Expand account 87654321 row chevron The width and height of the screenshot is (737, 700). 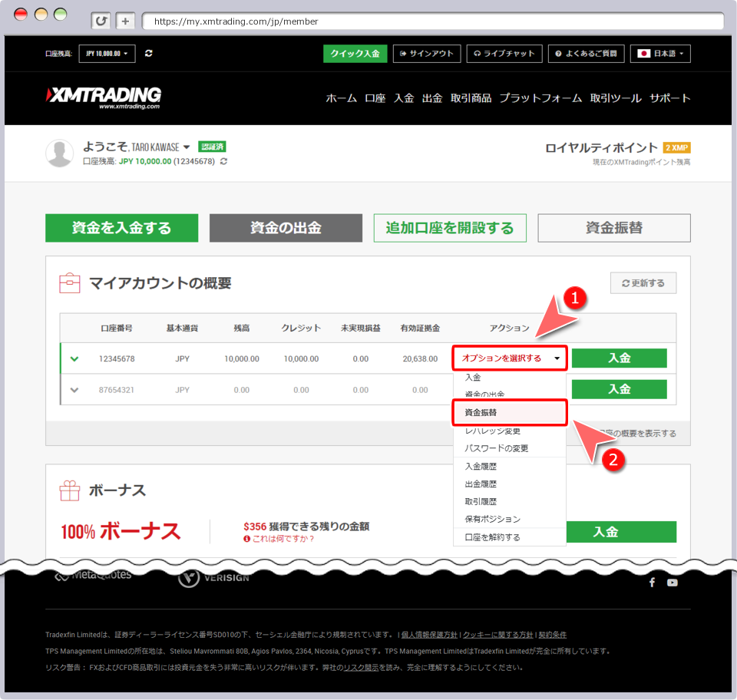[74, 390]
